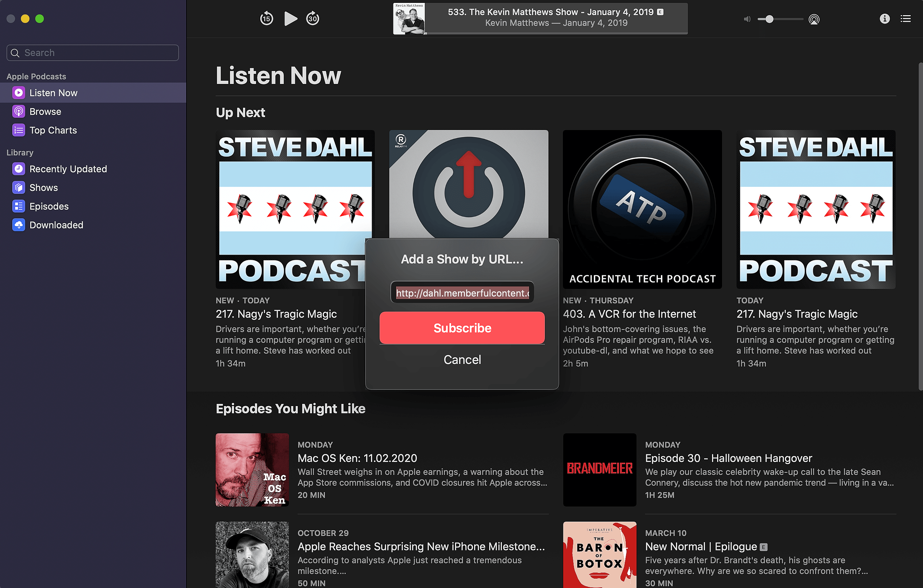Skip forward 30 seconds
The height and width of the screenshot is (588, 923).
(313, 18)
